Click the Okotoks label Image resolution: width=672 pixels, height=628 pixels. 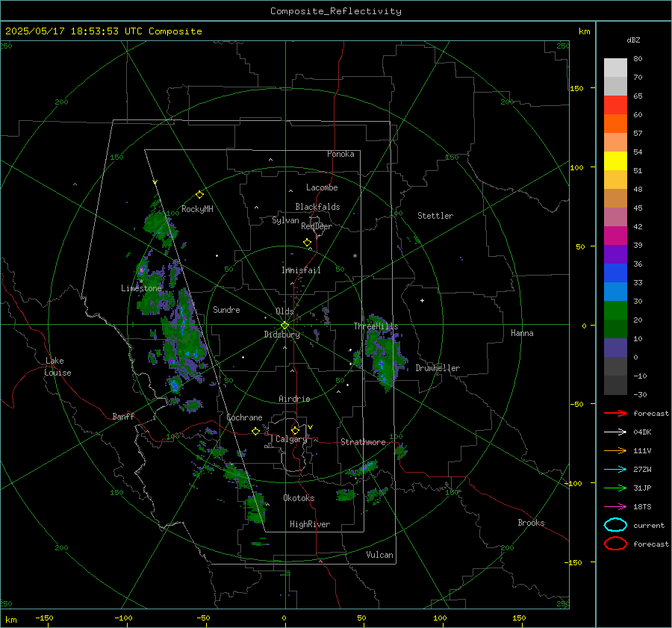299,498
